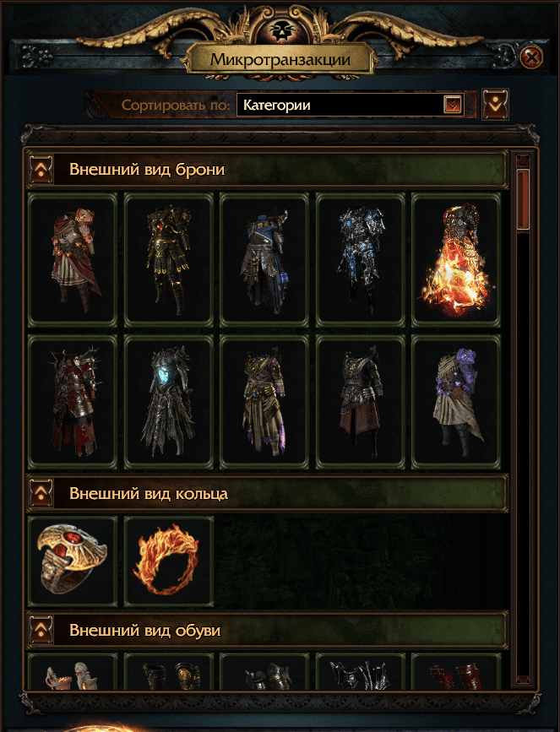Pick the glowing cyan chest armour skin

(x=169, y=402)
